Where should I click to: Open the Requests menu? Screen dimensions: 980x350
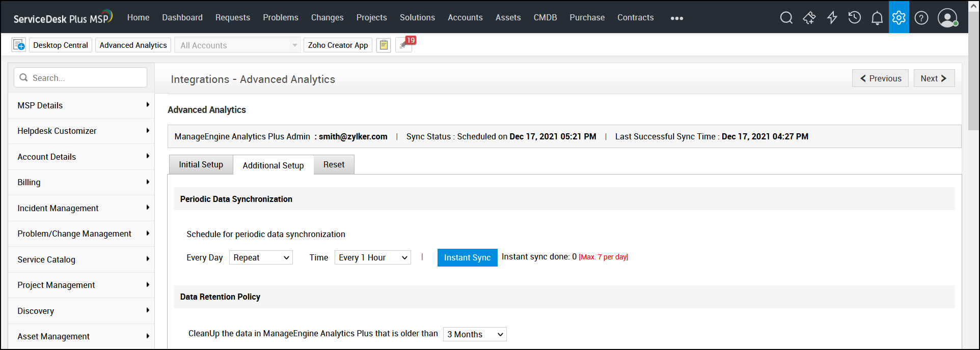click(x=233, y=17)
